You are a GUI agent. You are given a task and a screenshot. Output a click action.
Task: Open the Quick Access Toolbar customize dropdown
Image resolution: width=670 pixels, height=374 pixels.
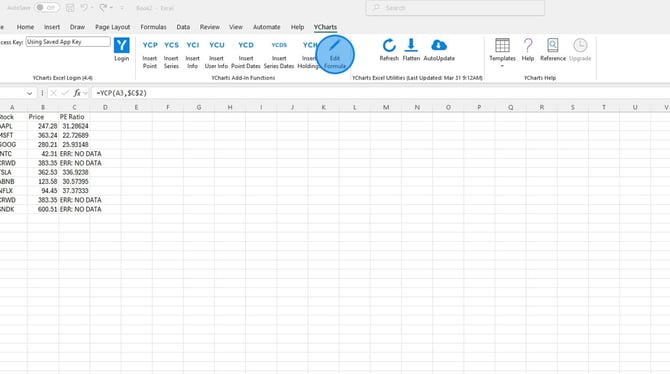point(122,8)
